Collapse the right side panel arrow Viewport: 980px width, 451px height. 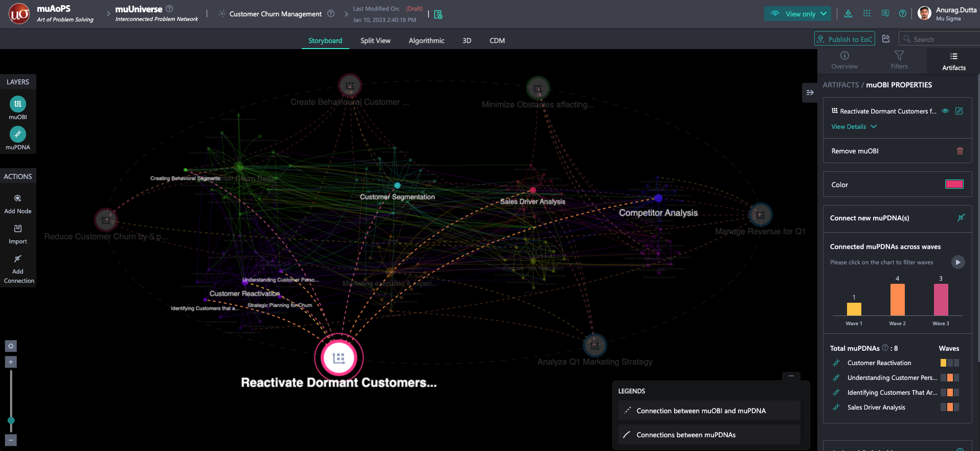(x=810, y=93)
